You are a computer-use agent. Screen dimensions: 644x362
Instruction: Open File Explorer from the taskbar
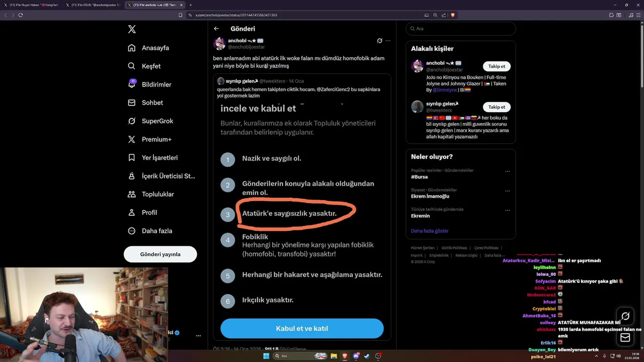(x=334, y=356)
